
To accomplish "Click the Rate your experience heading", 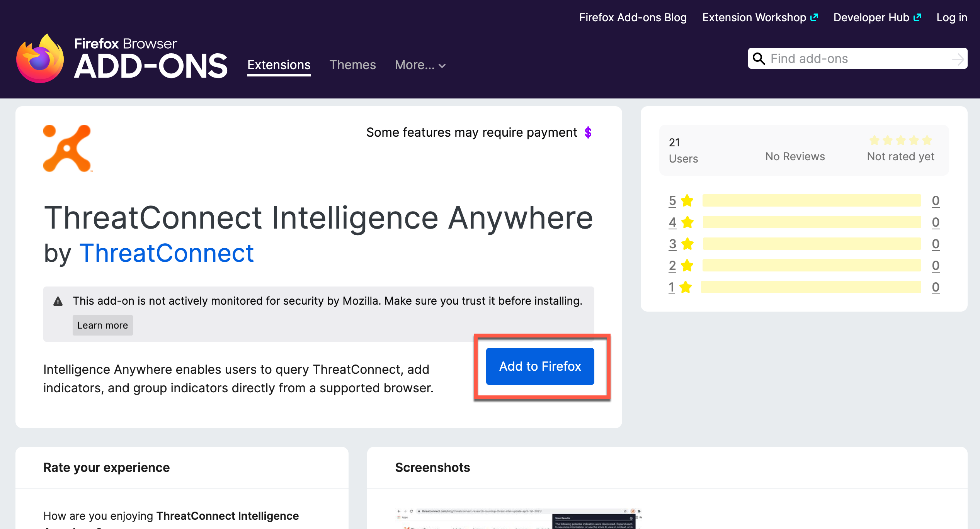I will coord(106,467).
